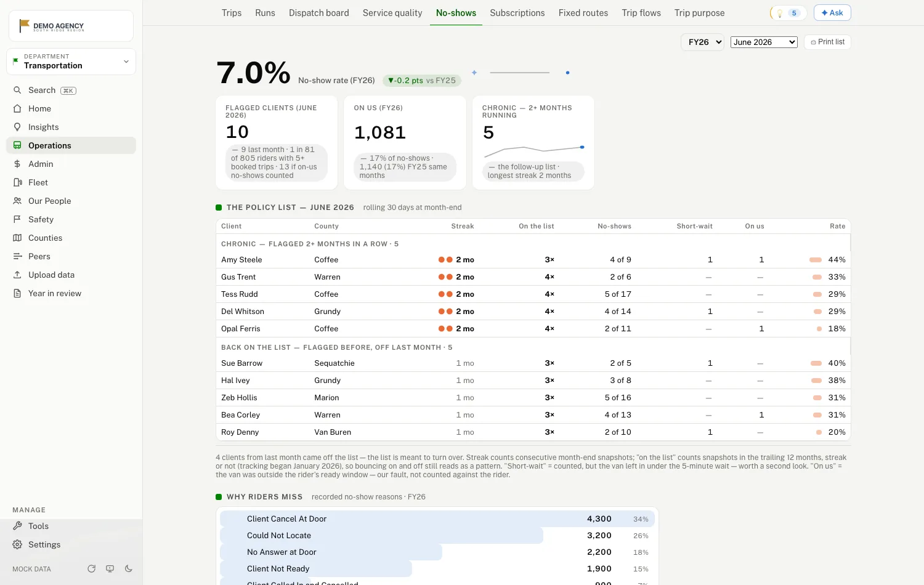This screenshot has width=924, height=585.
Task: Click the Flagged Clients June 2026 card
Action: [x=277, y=142]
